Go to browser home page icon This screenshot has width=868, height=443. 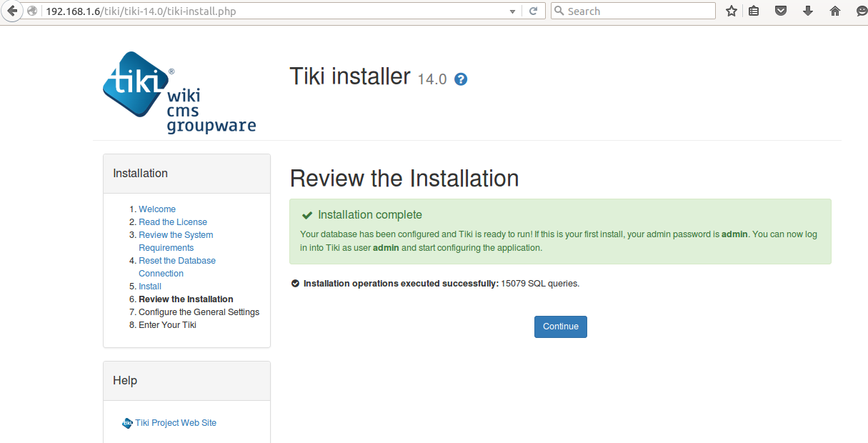835,11
